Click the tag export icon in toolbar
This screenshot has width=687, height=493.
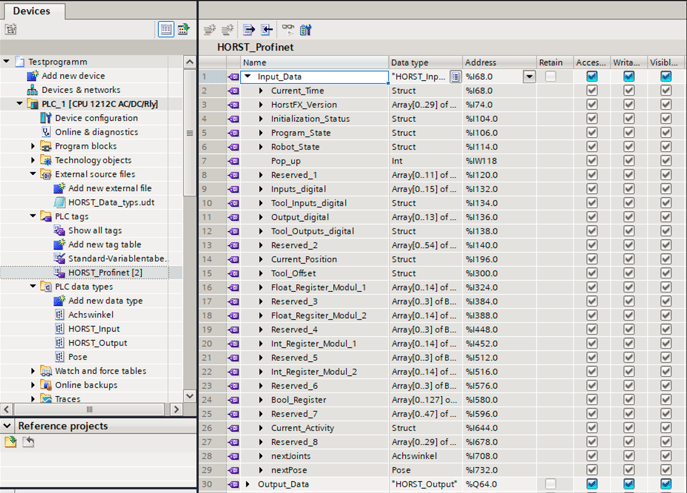[249, 30]
